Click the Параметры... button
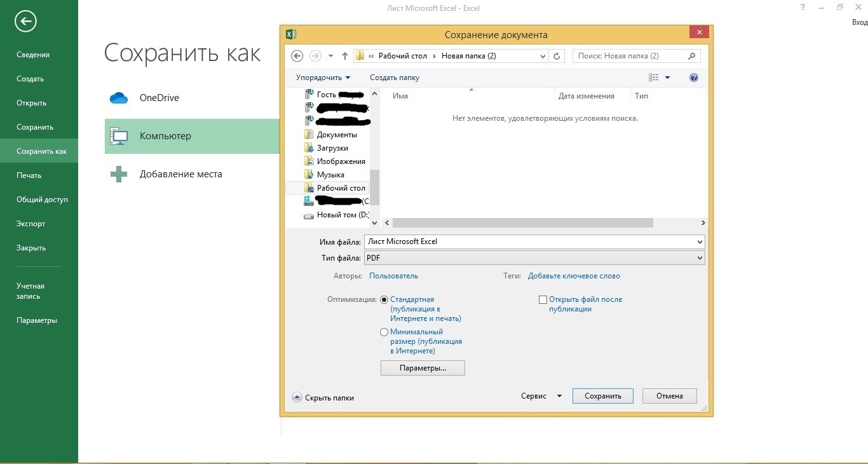Image resolution: width=868 pixels, height=464 pixels. click(423, 368)
